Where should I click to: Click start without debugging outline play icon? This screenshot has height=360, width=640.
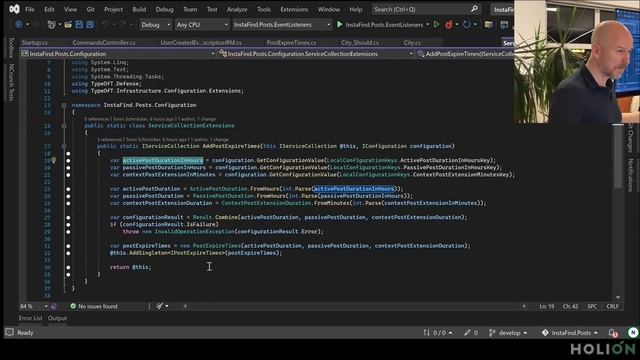click(x=436, y=24)
